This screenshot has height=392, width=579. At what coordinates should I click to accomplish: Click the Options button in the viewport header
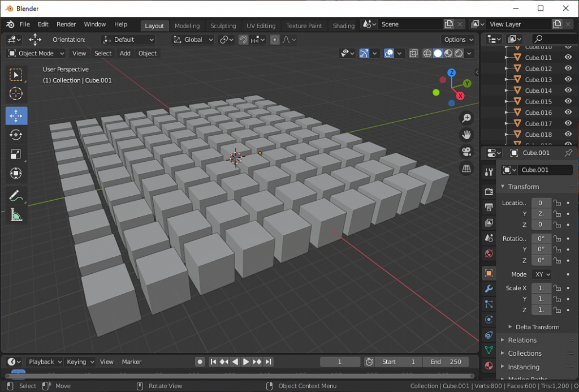[457, 40]
